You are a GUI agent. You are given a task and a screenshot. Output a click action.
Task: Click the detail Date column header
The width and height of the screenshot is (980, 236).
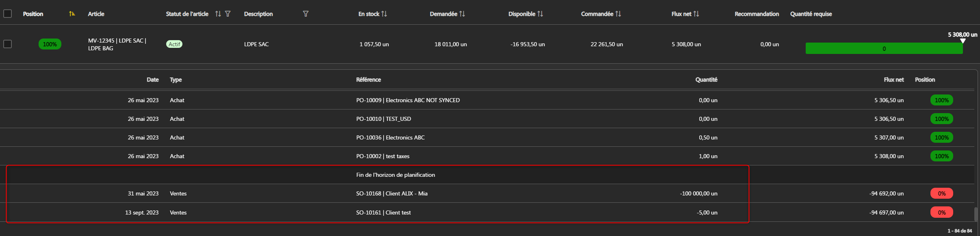153,79
